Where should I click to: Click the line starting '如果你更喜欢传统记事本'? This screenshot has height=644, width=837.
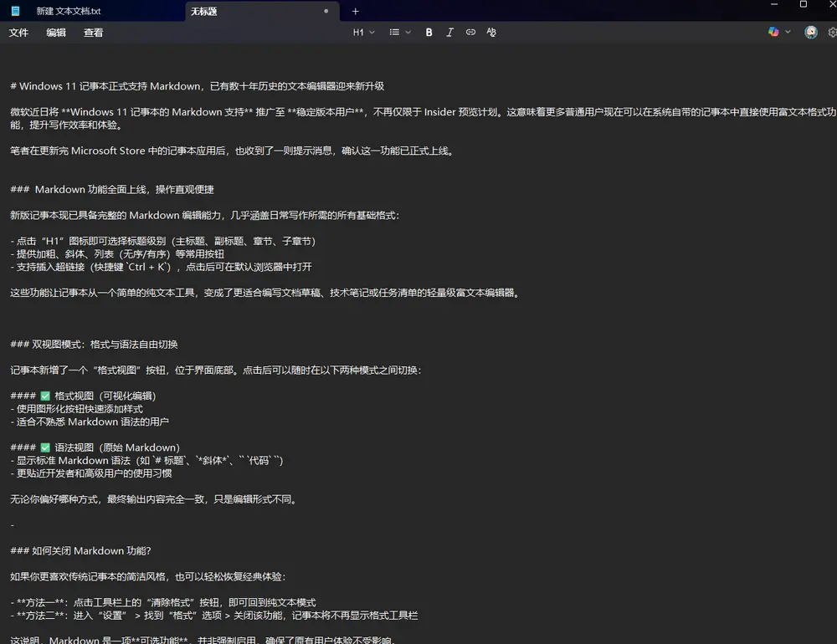(148, 577)
